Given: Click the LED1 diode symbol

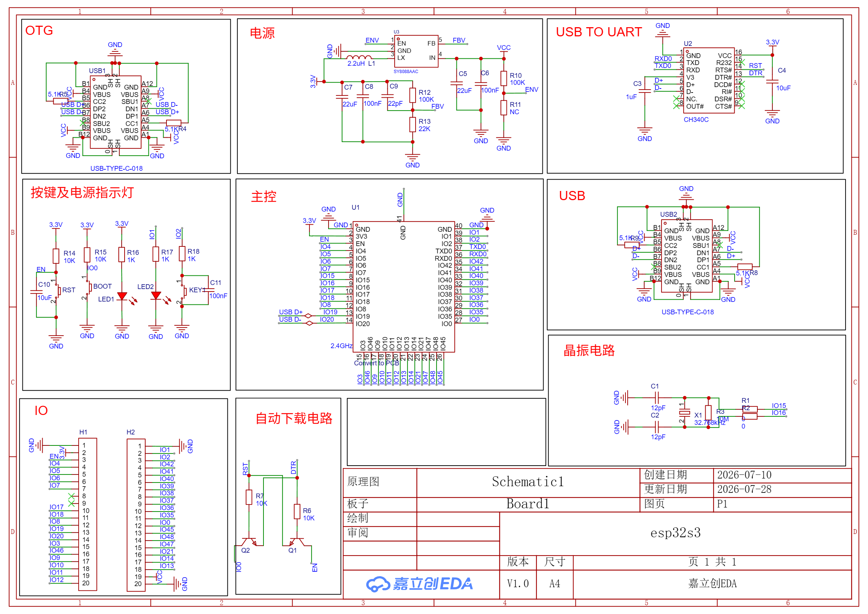Looking at the screenshot, I should coord(122,296).
